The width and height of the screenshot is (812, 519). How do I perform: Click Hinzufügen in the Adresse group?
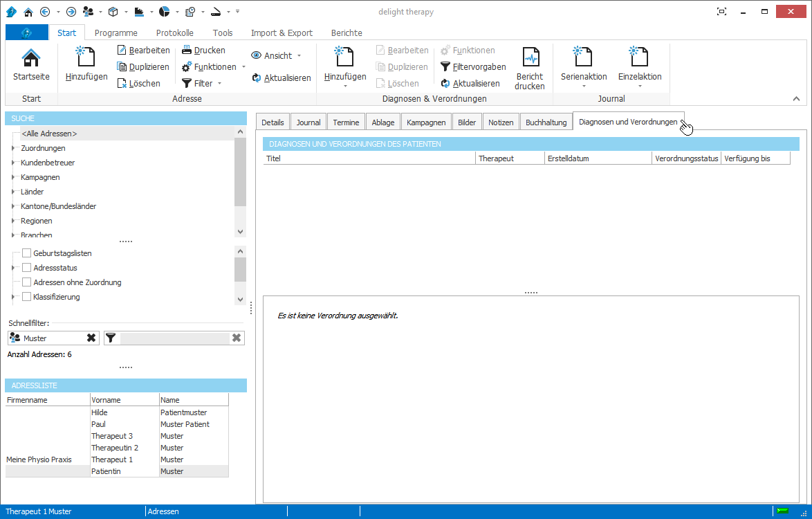(86, 57)
